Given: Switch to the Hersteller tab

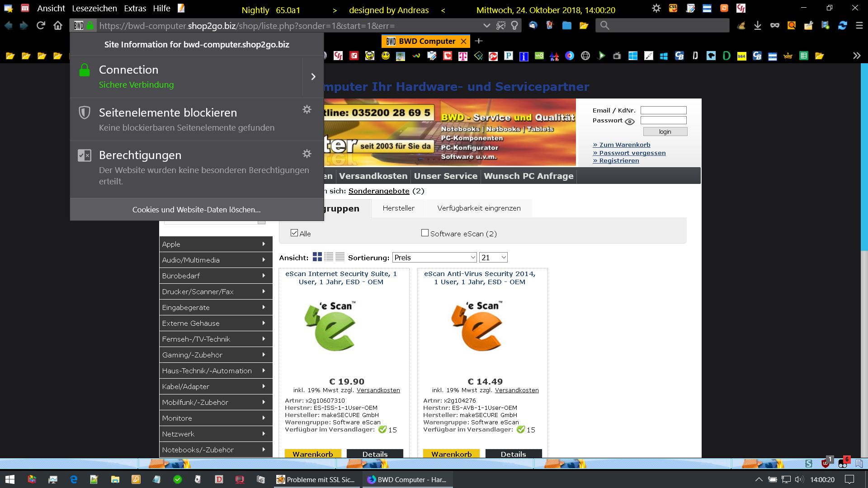Looking at the screenshot, I should [x=398, y=208].
